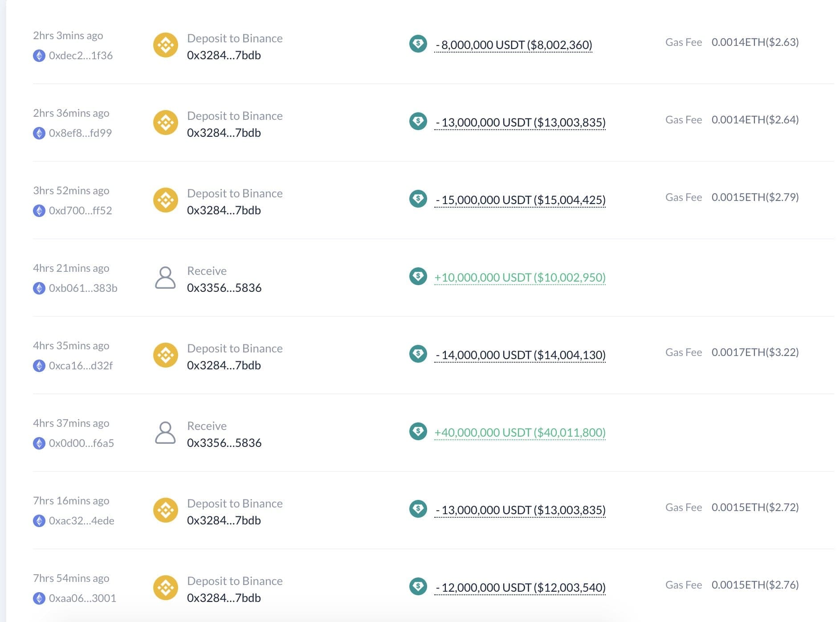Click amount -12,000,000 USDT ($12,003,540)

click(x=520, y=588)
